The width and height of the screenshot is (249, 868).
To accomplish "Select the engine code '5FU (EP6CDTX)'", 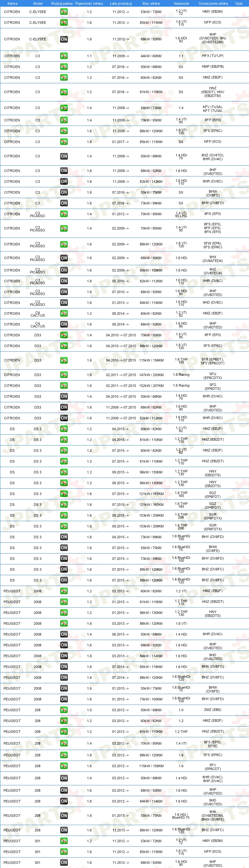I will (x=213, y=376).
